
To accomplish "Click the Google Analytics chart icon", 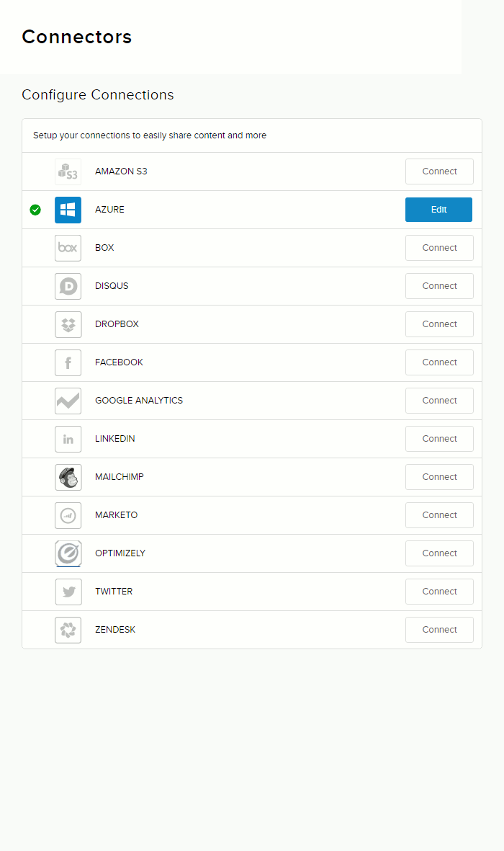I will (x=68, y=401).
